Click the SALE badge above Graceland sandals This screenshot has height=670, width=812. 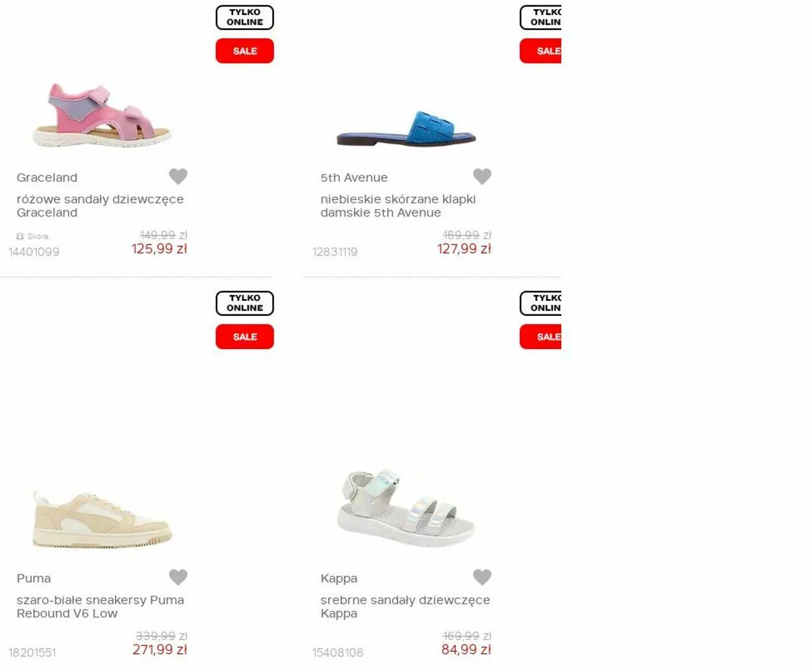point(245,51)
